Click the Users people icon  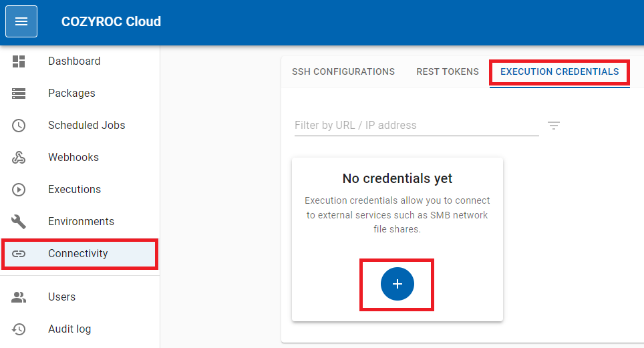(19, 297)
